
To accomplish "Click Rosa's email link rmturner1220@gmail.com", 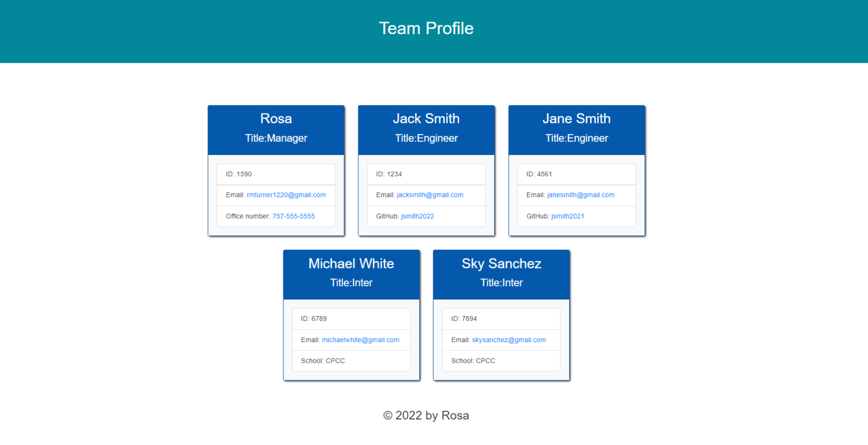I will 286,195.
